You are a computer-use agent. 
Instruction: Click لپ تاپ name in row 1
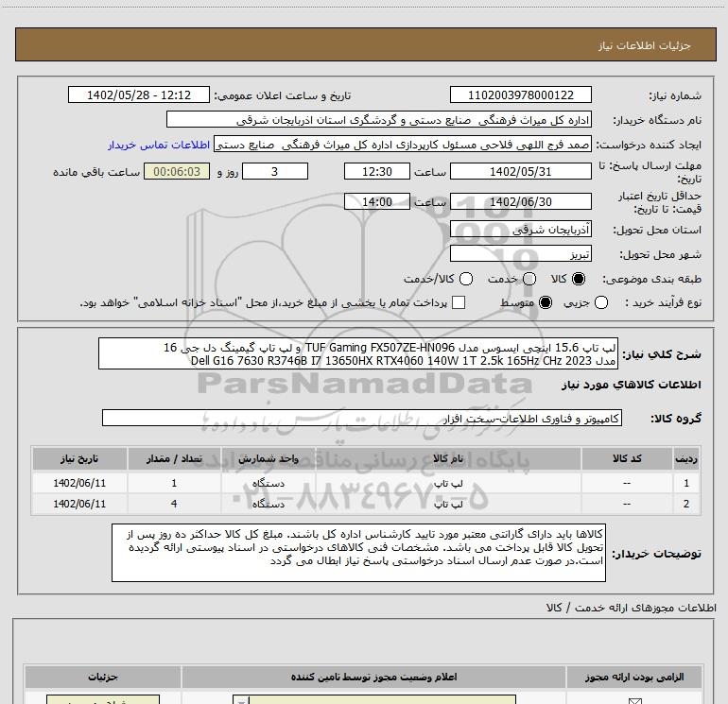[448, 483]
